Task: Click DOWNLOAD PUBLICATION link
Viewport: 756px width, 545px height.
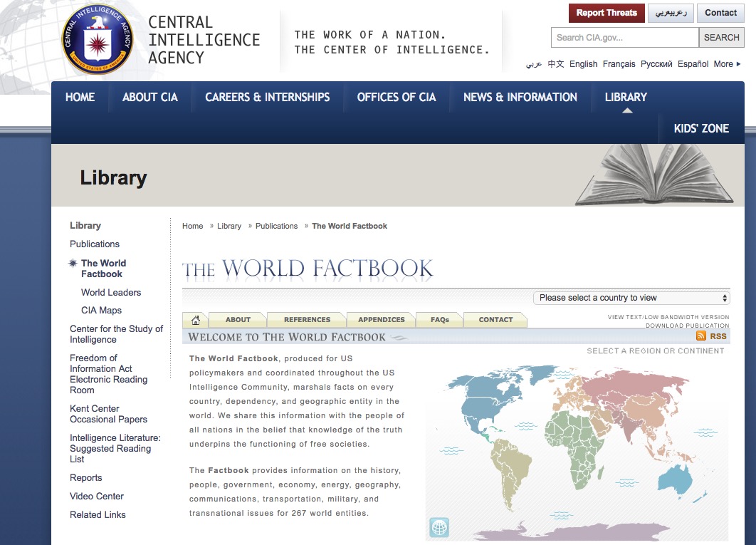Action: coord(688,326)
